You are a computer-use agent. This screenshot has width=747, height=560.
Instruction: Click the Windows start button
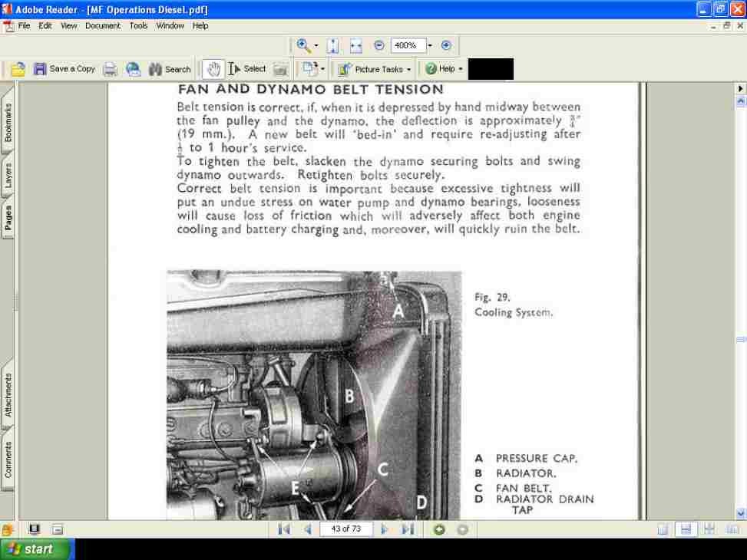(x=37, y=549)
